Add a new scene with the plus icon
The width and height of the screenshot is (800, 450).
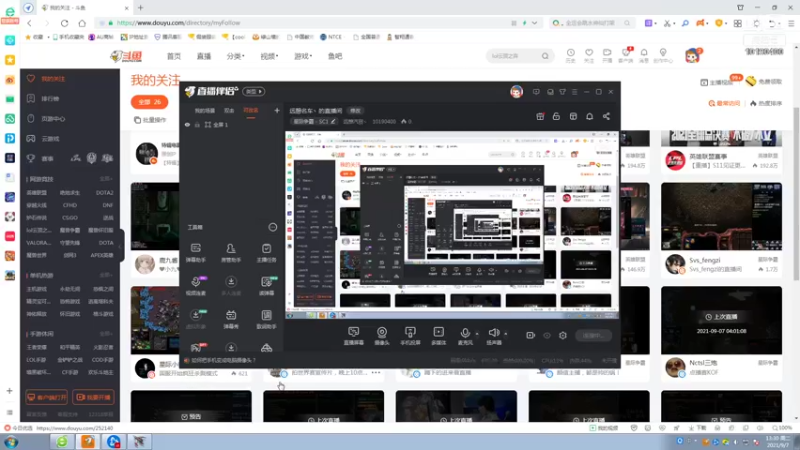[277, 110]
